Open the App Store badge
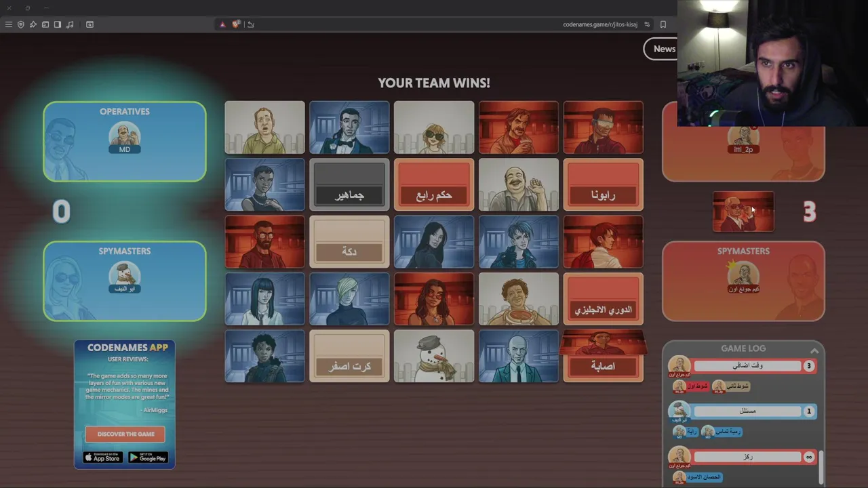This screenshot has height=488, width=868. (102, 457)
